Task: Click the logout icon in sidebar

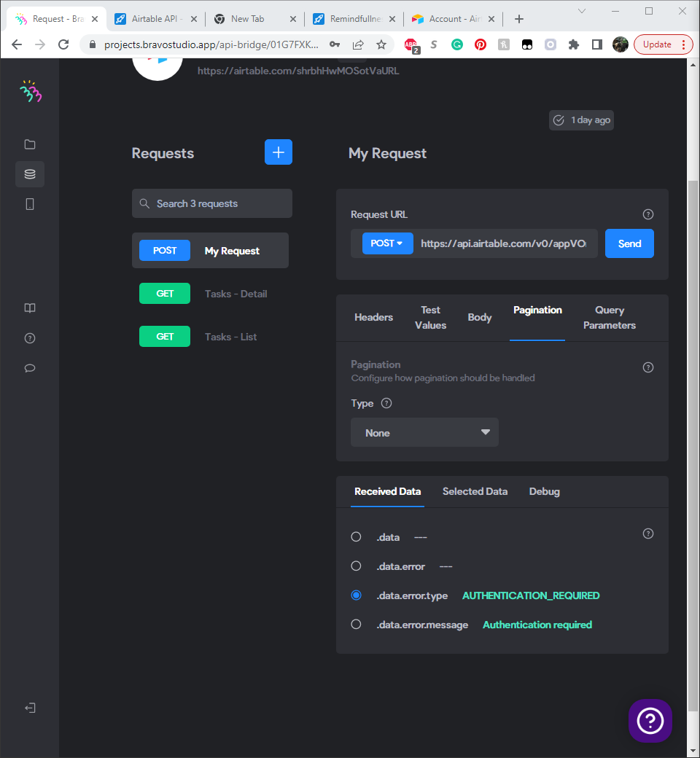Action: (30, 708)
